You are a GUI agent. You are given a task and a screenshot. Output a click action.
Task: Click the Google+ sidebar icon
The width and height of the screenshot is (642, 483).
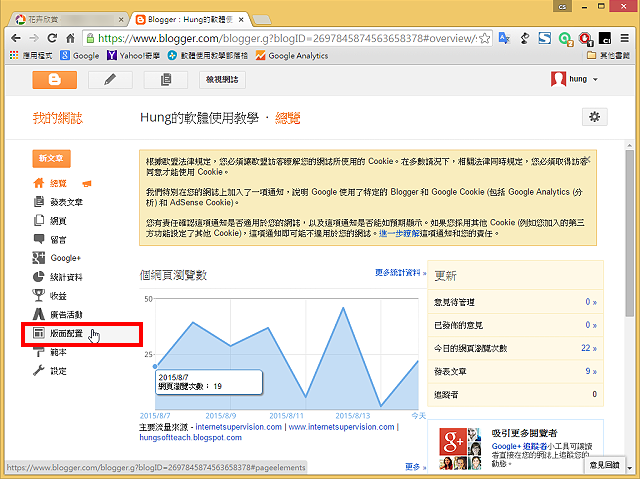click(x=38, y=258)
